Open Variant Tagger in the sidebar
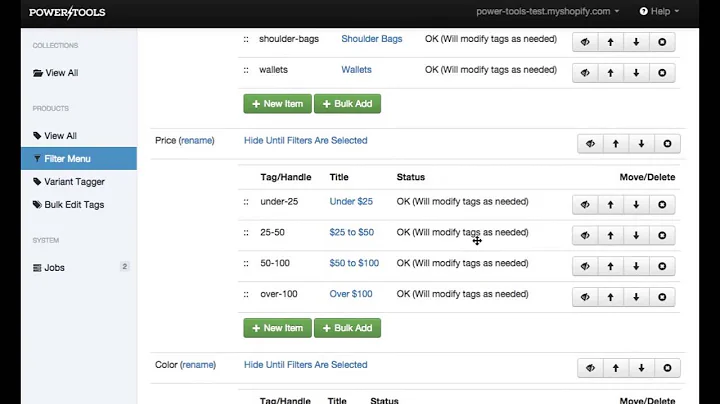Viewport: 720px width, 404px height. pos(74,182)
